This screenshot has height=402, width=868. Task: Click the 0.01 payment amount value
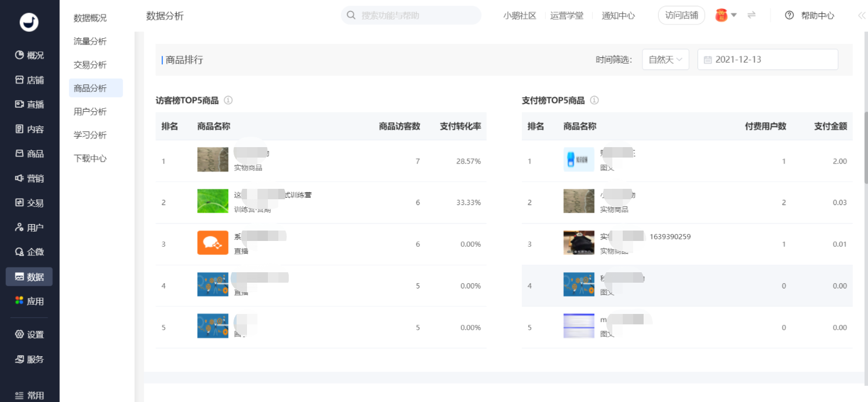click(840, 244)
